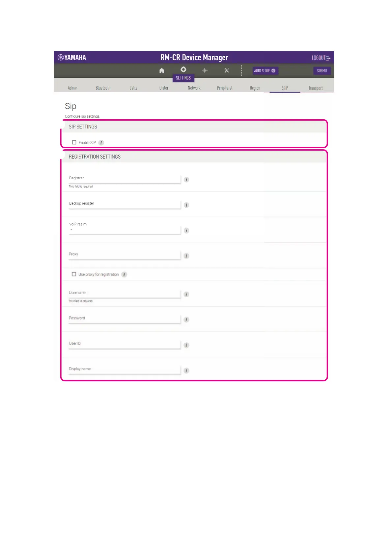Image resolution: width=392 pixels, height=555 pixels.
Task: Click the User ID field
Action: pos(125,344)
